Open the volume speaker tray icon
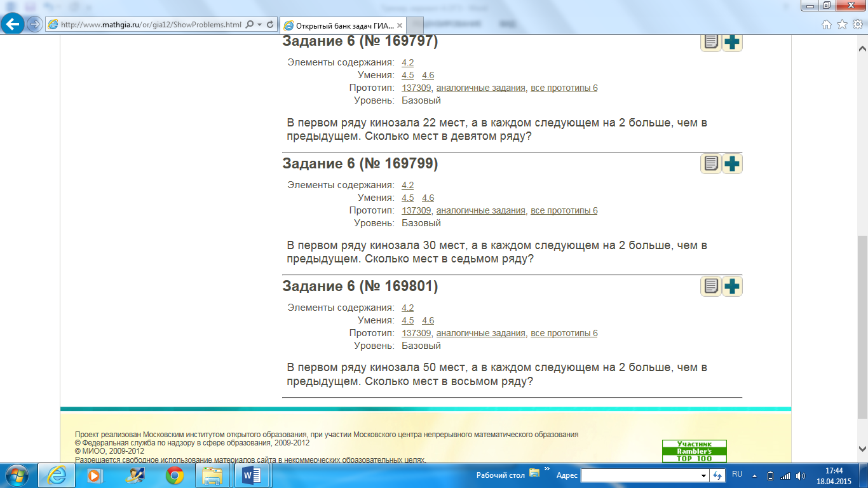The height and width of the screenshot is (488, 868). tap(800, 475)
